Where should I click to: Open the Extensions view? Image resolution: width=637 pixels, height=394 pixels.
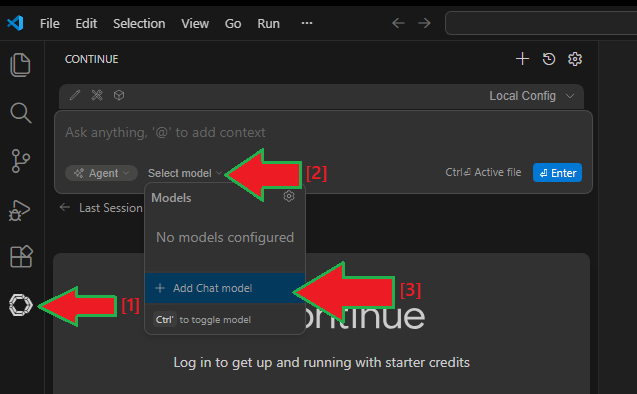21,256
